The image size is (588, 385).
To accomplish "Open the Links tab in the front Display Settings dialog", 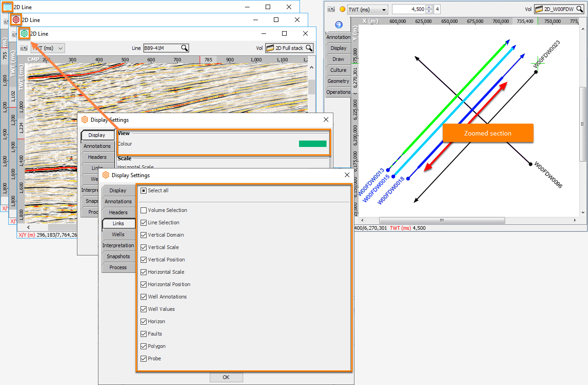I will (x=118, y=223).
